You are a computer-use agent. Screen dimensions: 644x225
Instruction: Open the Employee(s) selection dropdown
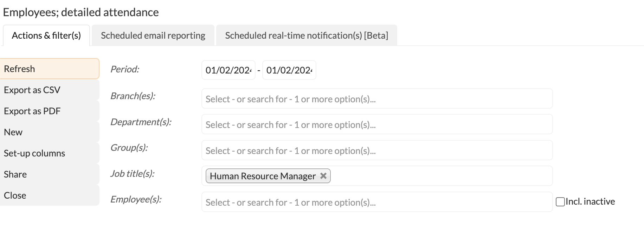[377, 202]
